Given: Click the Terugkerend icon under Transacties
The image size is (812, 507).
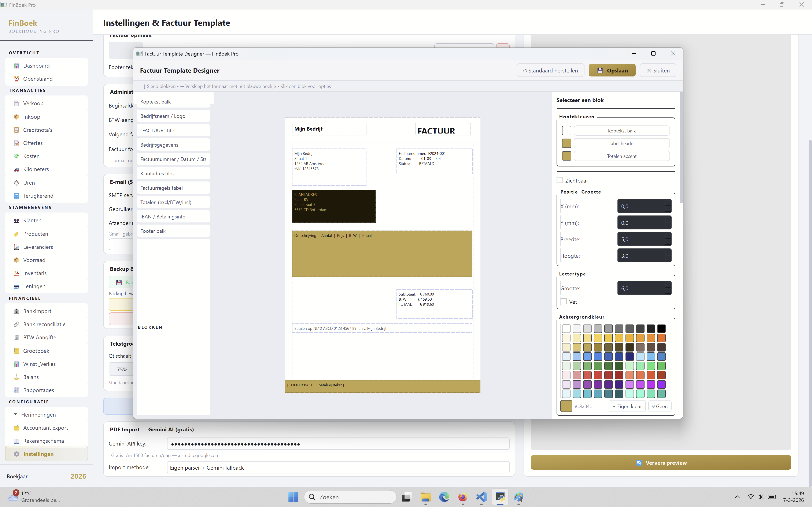Looking at the screenshot, I should pyautogui.click(x=16, y=195).
